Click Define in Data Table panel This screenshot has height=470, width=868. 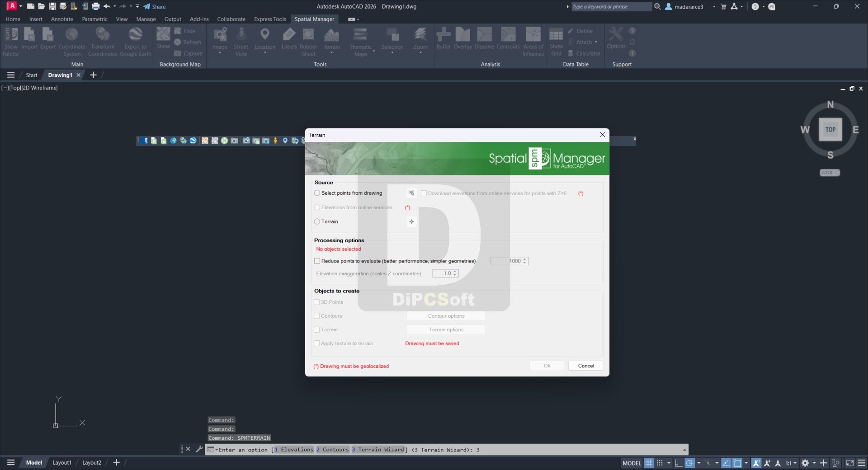580,31
